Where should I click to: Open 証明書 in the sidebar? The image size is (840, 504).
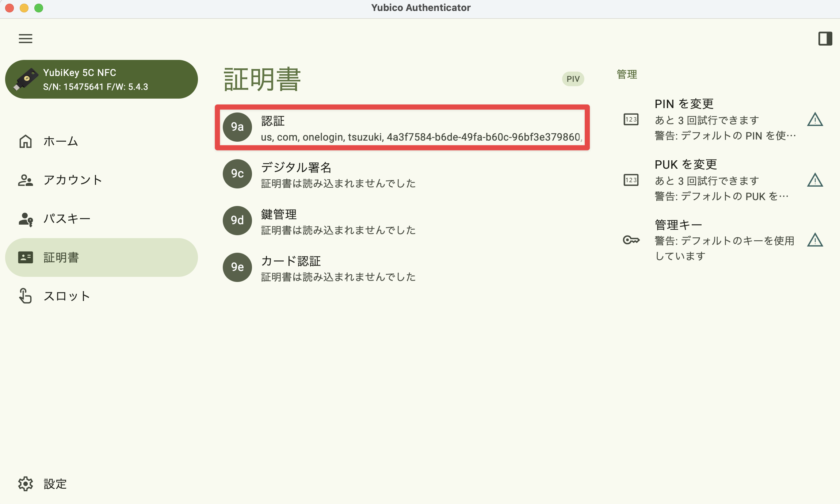click(x=102, y=257)
